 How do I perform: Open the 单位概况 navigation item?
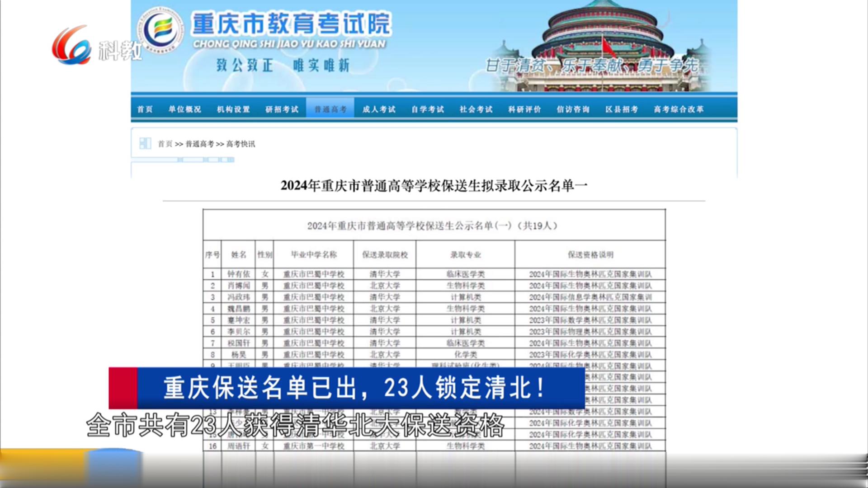(184, 109)
